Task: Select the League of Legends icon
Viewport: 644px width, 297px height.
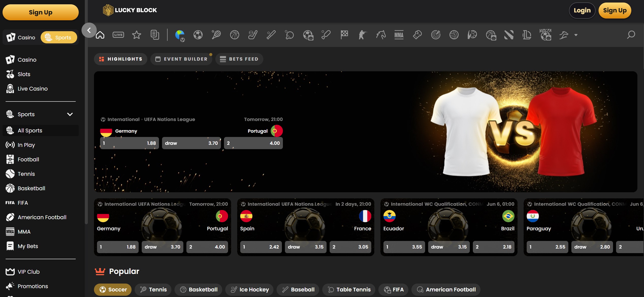Action: click(x=527, y=35)
